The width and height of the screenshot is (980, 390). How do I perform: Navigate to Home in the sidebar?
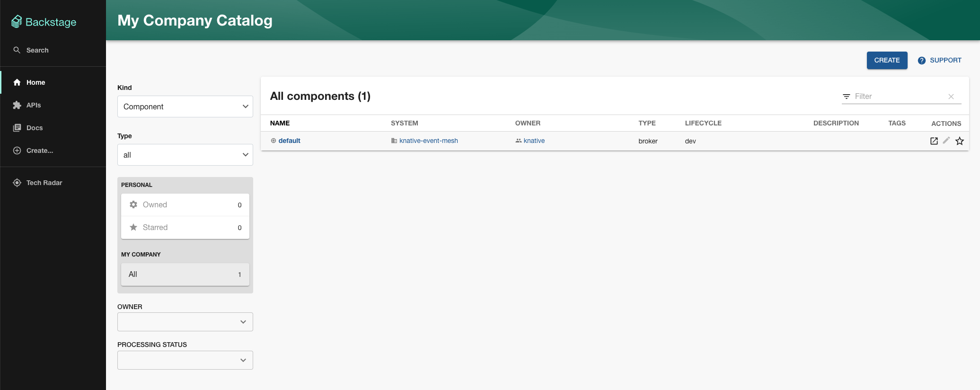pos(35,82)
